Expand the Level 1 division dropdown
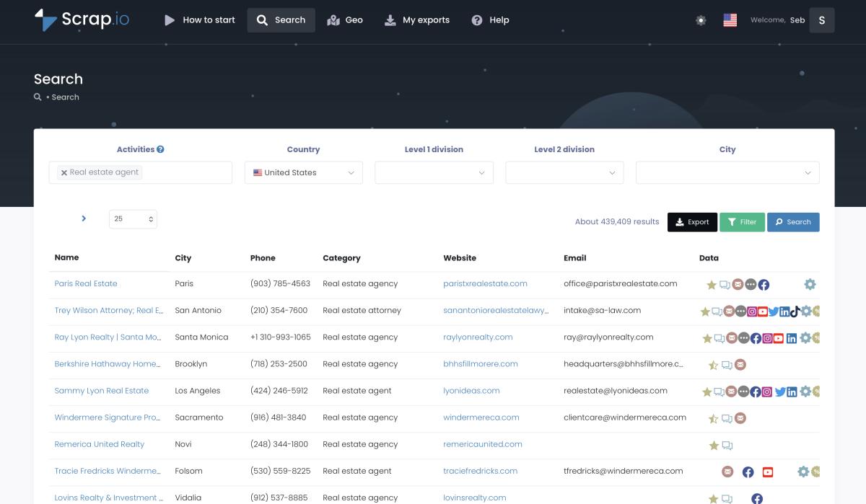 click(x=434, y=173)
